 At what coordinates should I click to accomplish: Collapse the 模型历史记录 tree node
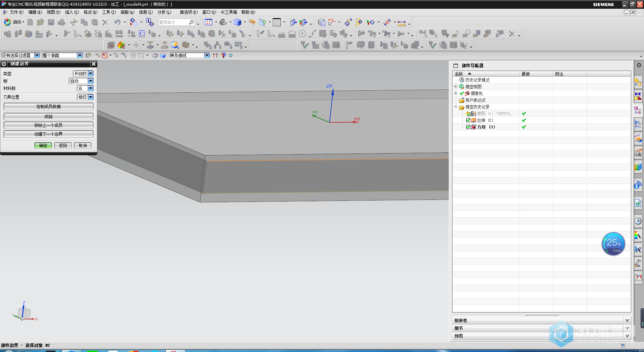(455, 107)
